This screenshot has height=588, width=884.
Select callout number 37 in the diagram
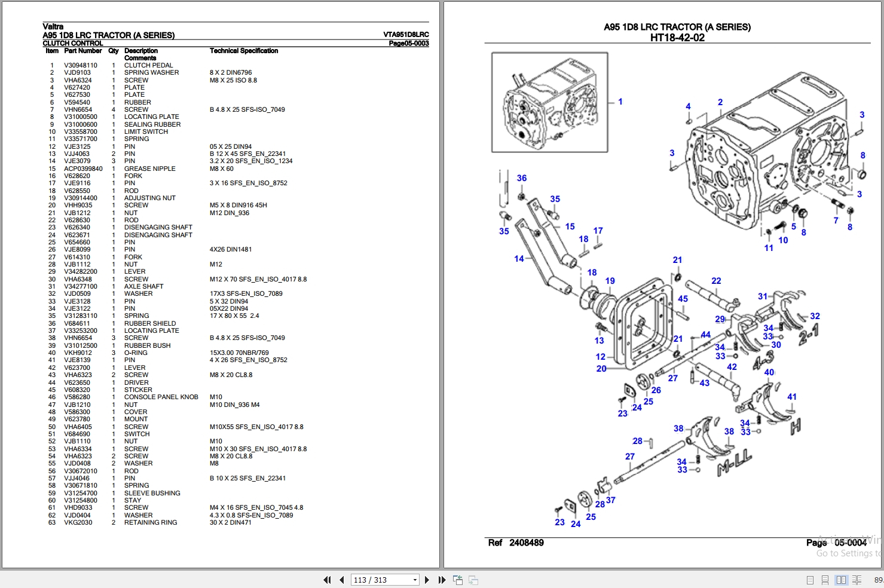click(610, 500)
